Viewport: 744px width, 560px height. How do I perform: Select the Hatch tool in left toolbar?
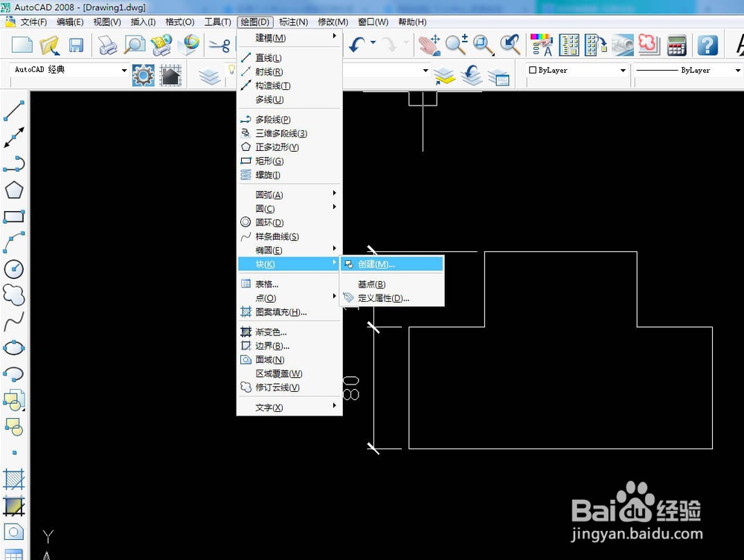pos(13,480)
